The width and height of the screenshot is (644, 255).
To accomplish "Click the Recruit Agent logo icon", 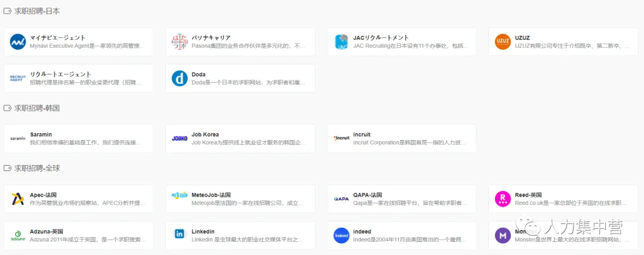I will point(18,78).
